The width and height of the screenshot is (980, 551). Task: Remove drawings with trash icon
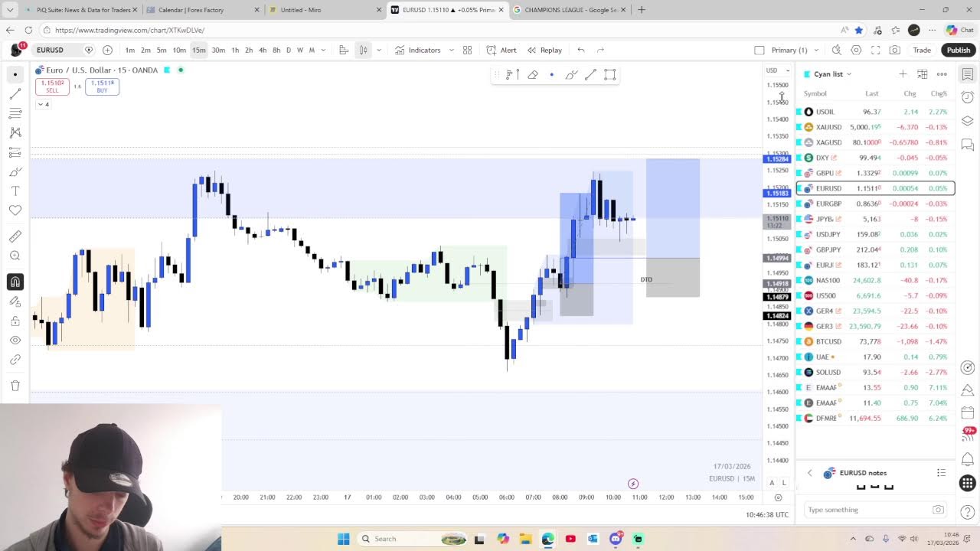15,386
